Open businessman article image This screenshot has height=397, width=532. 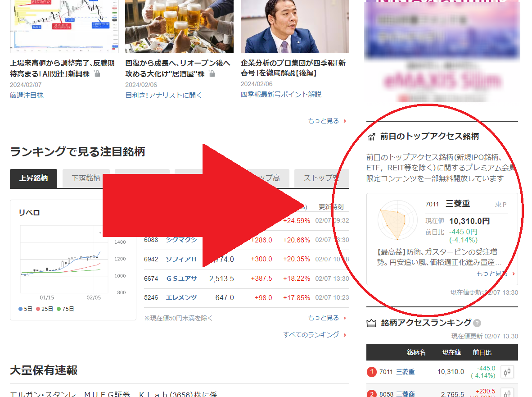tap(295, 27)
